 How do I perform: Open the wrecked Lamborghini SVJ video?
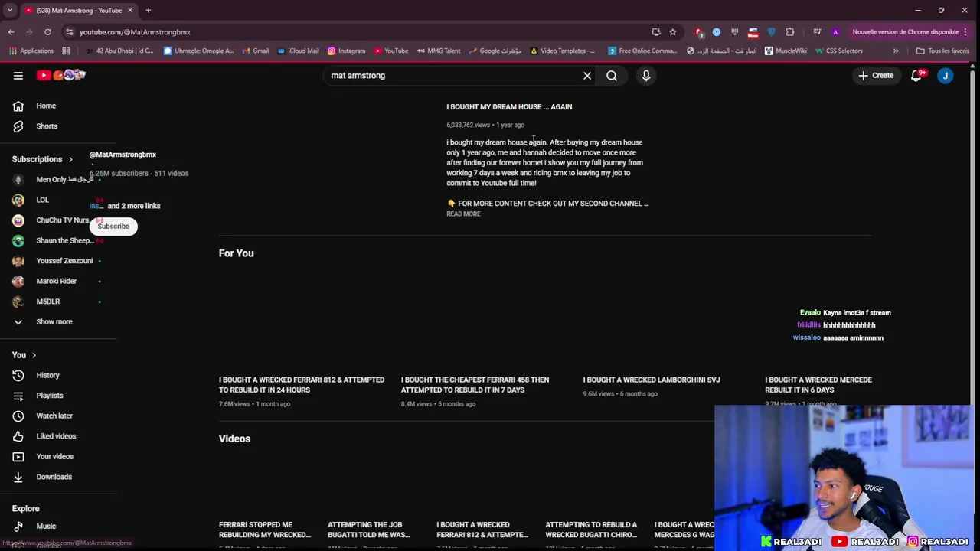pyautogui.click(x=652, y=380)
